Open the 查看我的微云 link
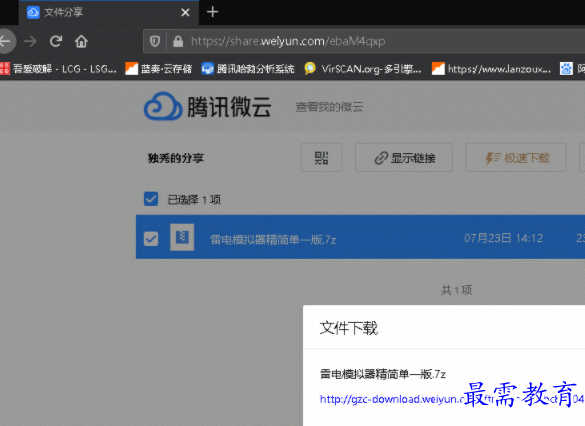 (329, 107)
